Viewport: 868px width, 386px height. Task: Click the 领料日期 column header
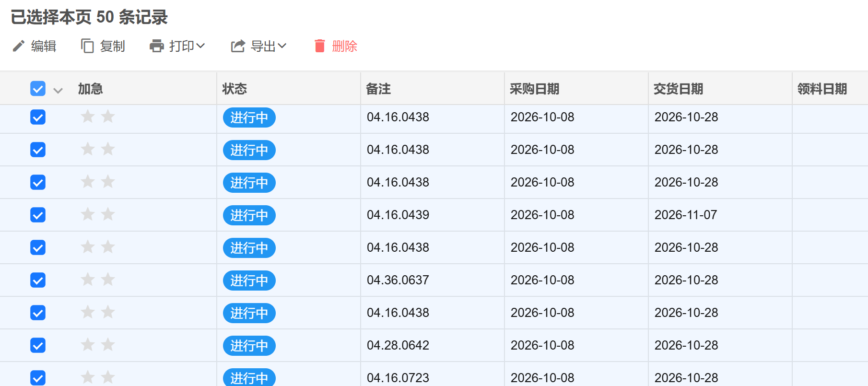(822, 89)
